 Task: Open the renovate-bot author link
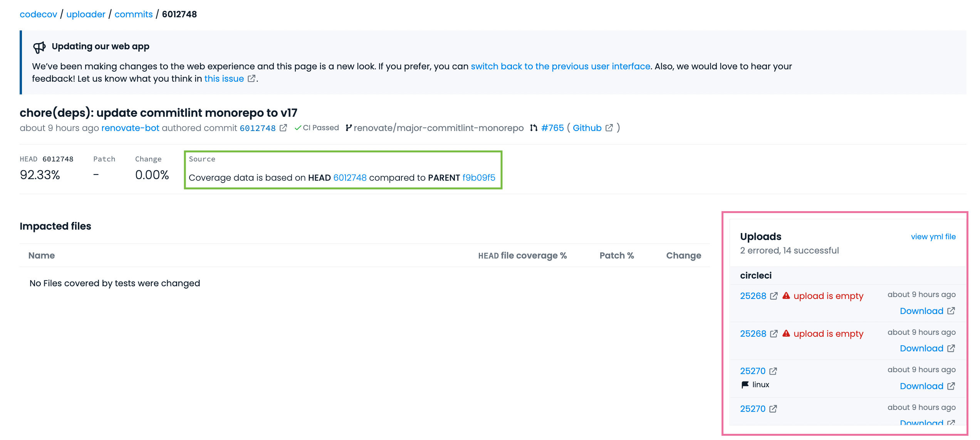(130, 128)
